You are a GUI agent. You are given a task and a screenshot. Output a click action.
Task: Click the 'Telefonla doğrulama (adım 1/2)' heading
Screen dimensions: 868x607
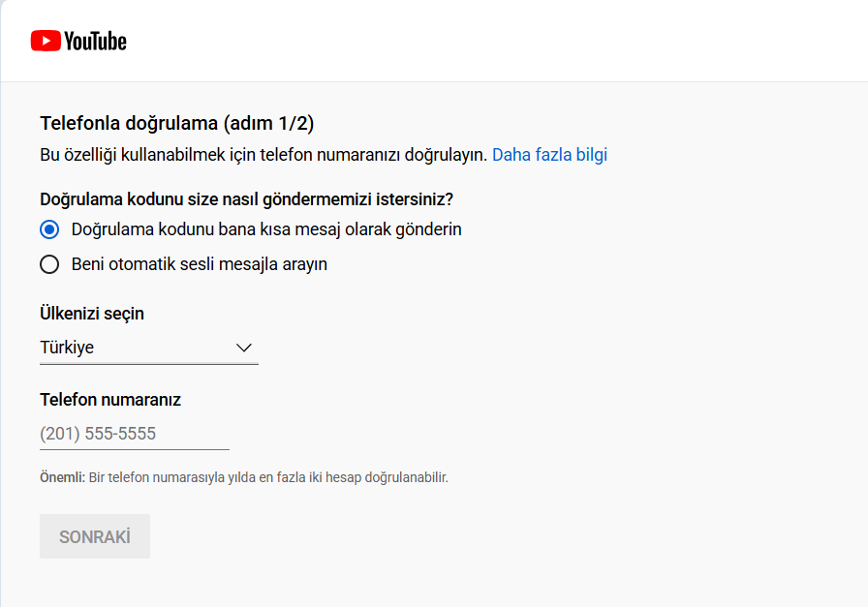pos(177,123)
